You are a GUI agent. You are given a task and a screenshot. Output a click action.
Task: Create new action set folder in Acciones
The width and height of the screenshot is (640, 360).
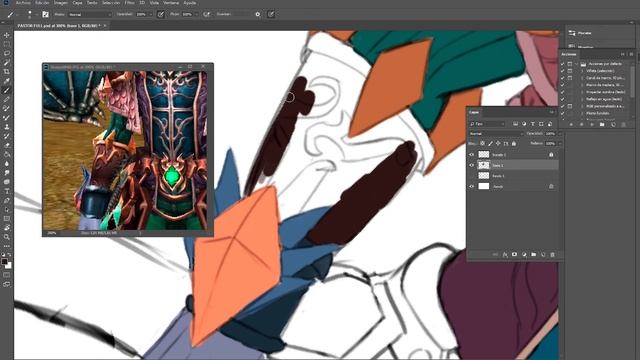click(x=602, y=124)
